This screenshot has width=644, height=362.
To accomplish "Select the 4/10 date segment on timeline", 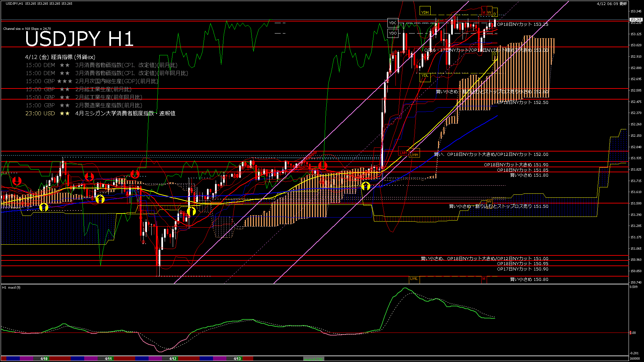I will click(44, 359).
